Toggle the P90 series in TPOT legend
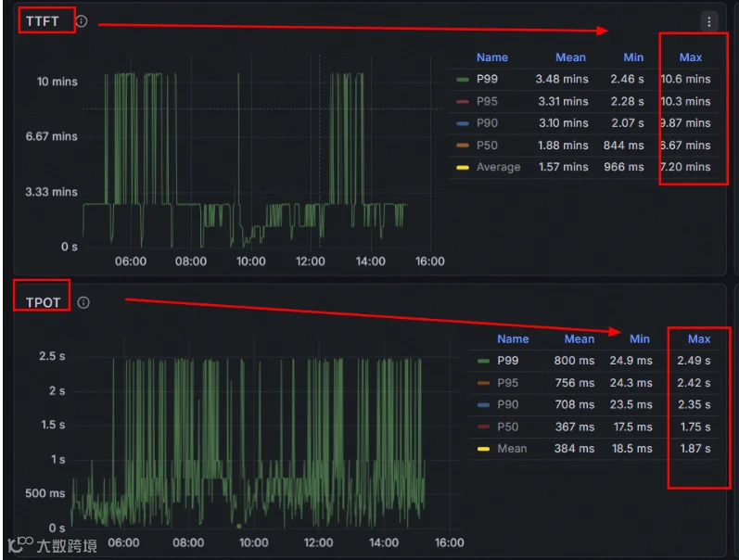This screenshot has height=560, width=739. click(507, 404)
